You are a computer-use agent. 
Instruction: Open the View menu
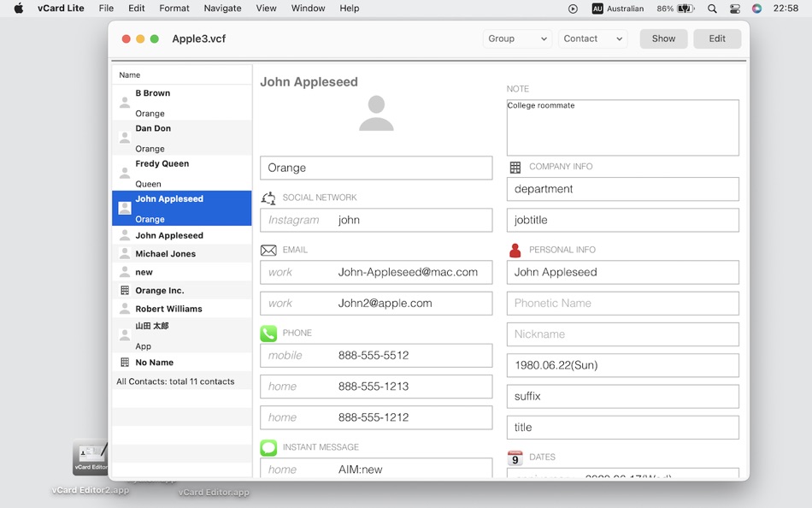click(x=266, y=9)
